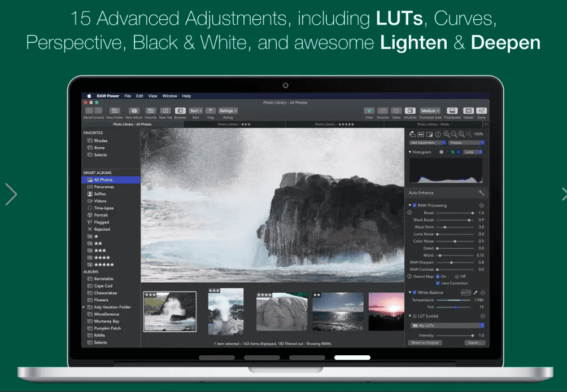Click the rotate icon in edit panel

click(x=412, y=134)
